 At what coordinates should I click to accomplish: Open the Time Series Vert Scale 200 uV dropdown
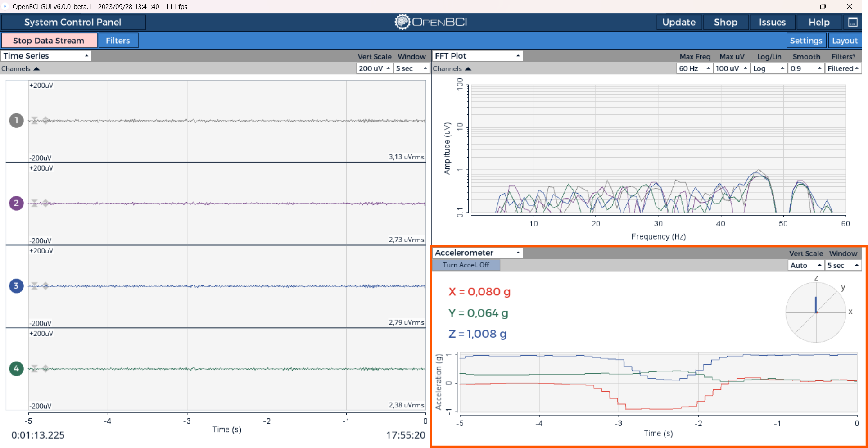point(375,68)
